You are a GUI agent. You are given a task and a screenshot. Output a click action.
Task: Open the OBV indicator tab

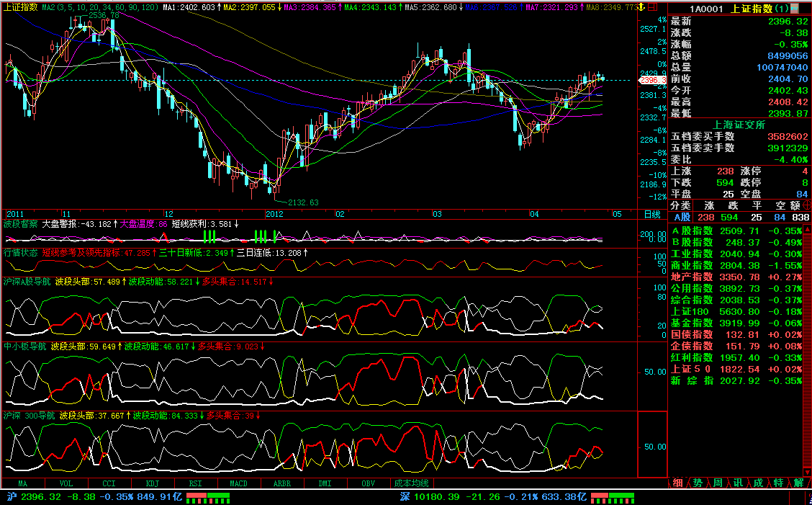point(368,483)
